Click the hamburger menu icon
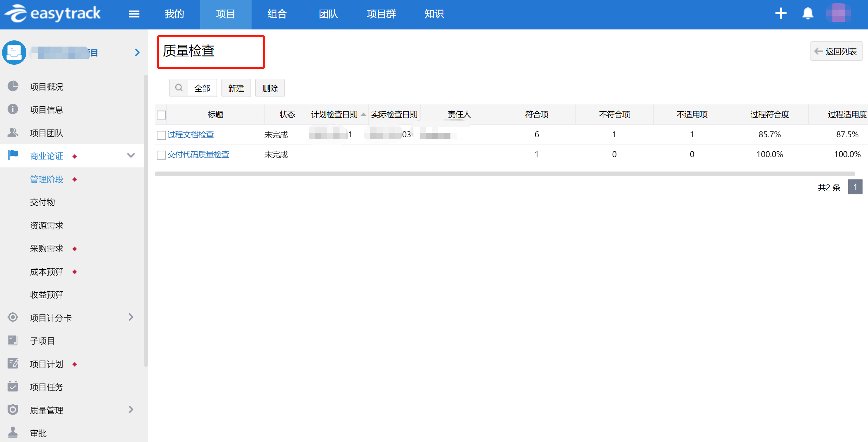The image size is (868, 442). pos(134,14)
